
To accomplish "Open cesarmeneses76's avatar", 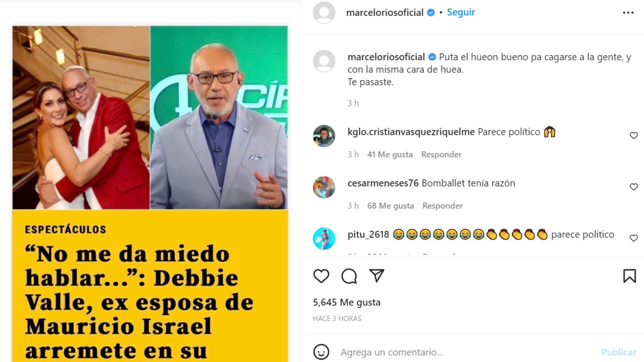I will [324, 187].
